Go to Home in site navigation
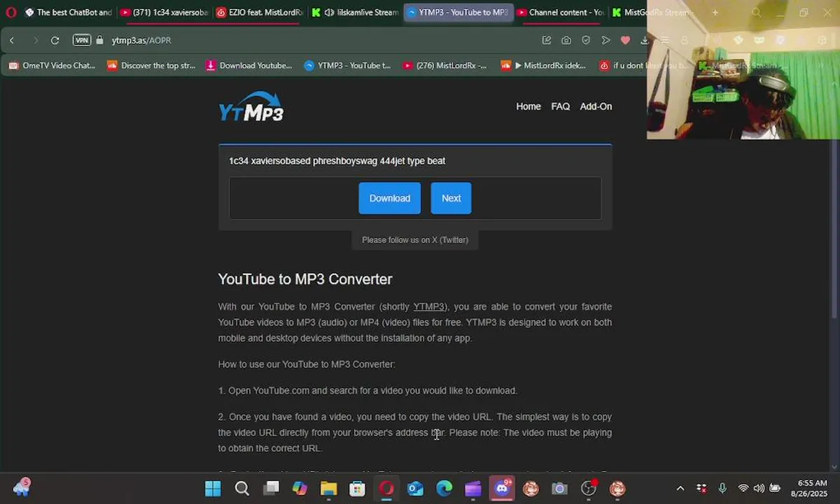Screen dimensions: 840x504 click(528, 106)
